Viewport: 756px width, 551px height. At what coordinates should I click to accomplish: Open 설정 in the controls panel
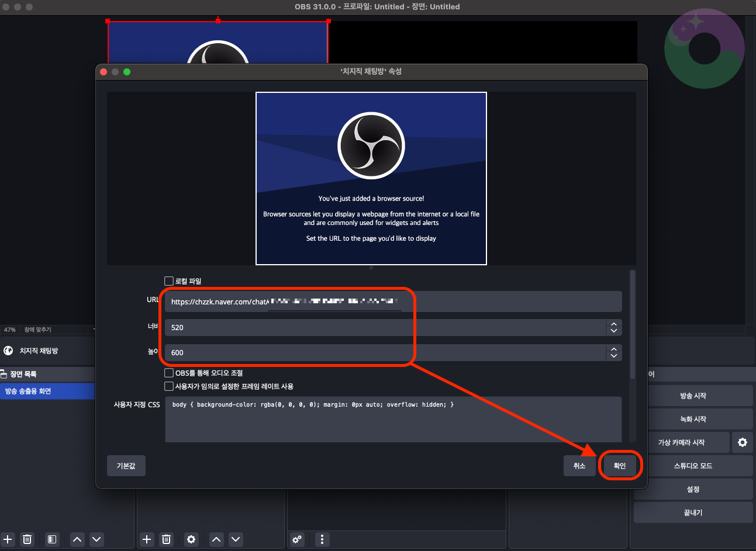point(693,489)
